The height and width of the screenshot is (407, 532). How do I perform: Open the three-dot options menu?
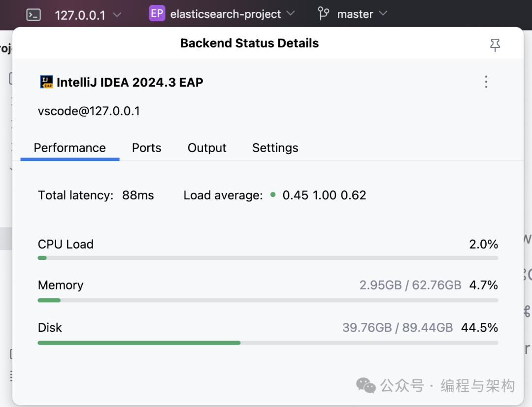pos(486,82)
